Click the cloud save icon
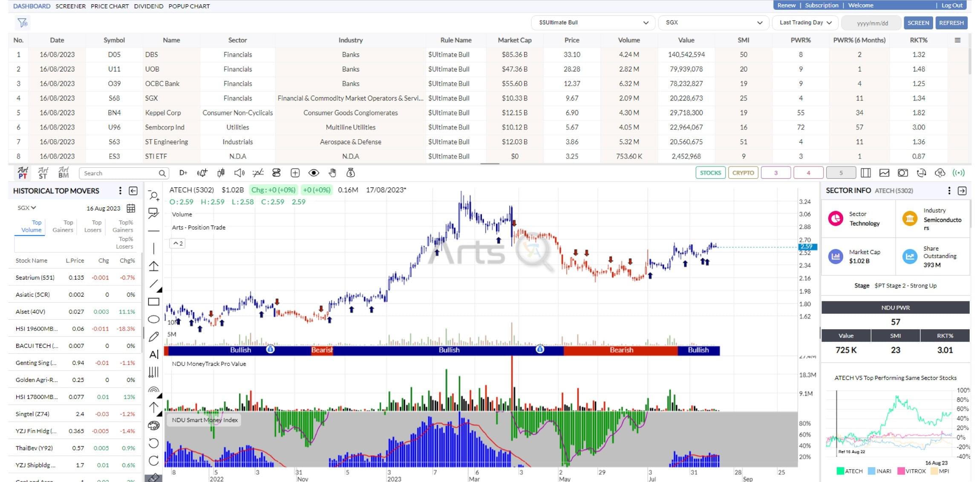Viewport: 980px width, 482px height. point(940,173)
